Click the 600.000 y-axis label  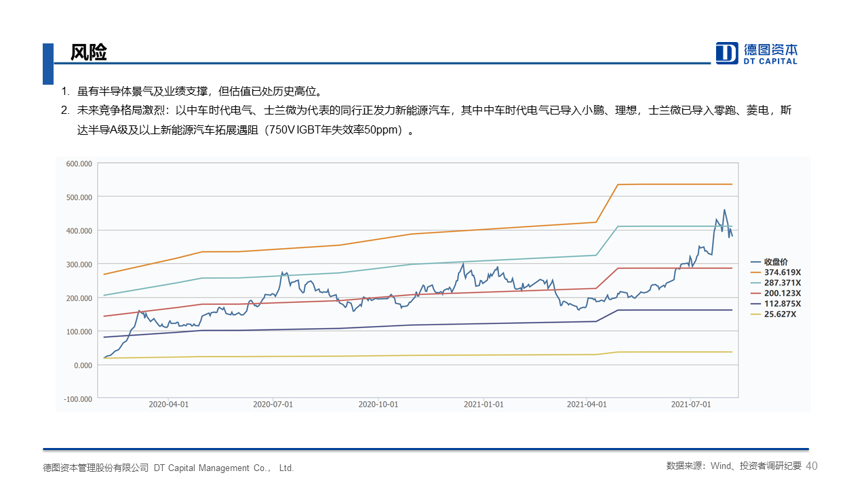(79, 163)
